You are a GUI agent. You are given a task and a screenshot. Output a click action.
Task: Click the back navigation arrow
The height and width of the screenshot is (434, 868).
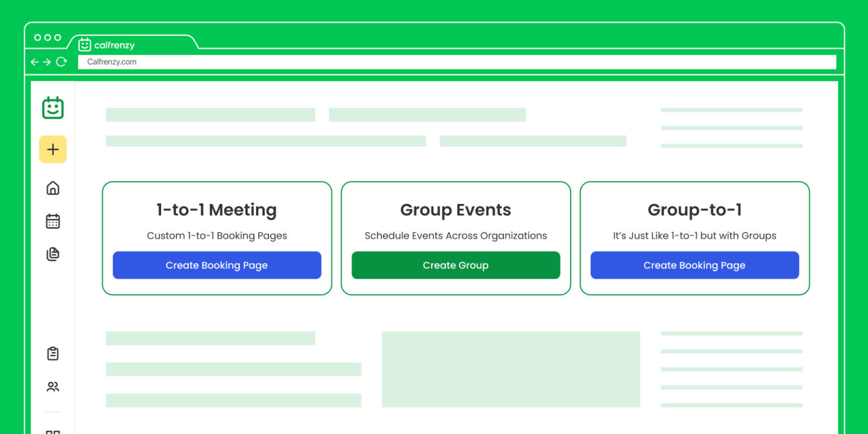point(34,62)
